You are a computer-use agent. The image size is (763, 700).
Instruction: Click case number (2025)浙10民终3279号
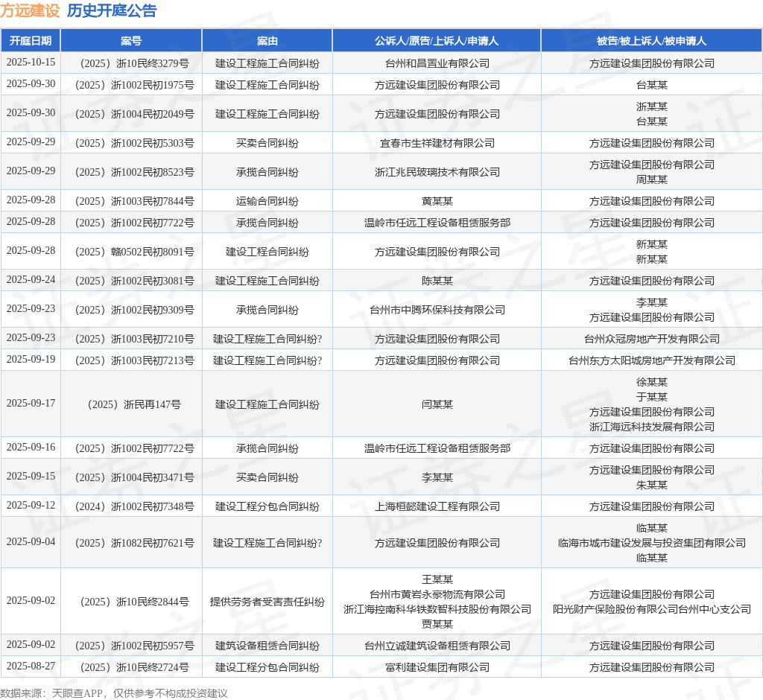click(134, 63)
